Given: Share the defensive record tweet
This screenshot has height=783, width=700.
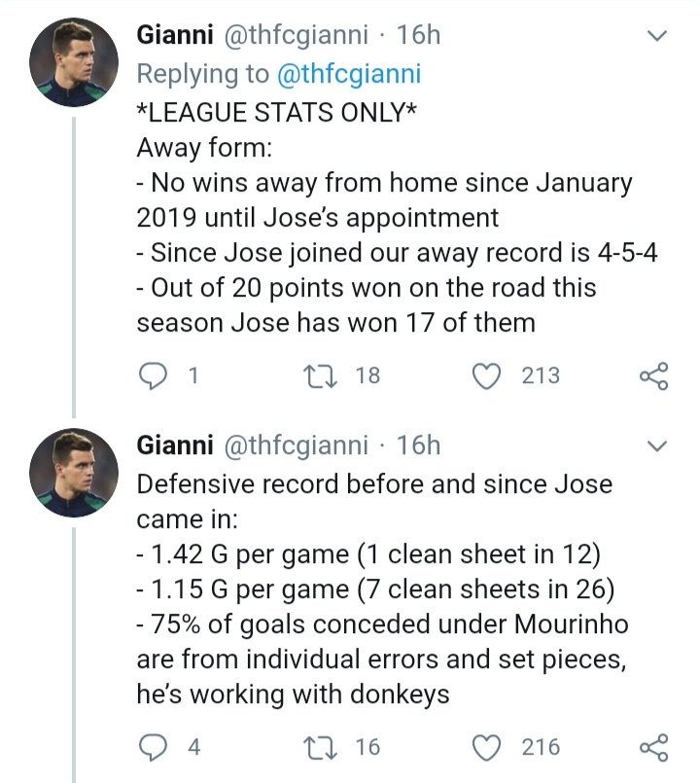Looking at the screenshot, I should pos(653,747).
